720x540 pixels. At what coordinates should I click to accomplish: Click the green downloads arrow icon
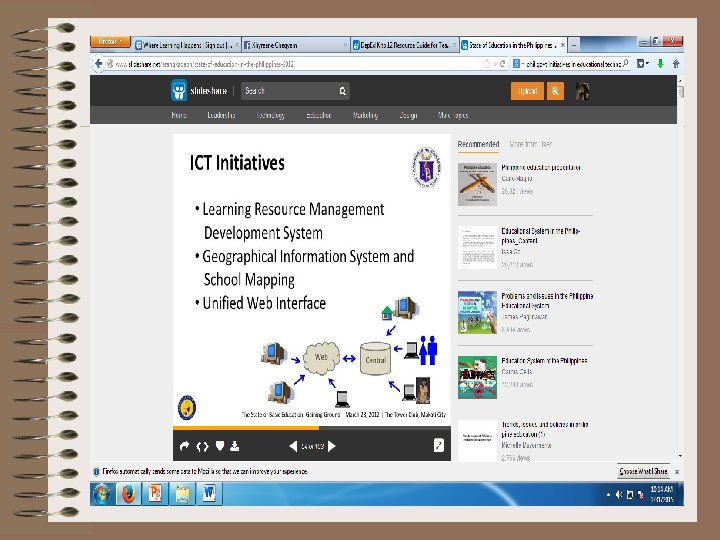(660, 64)
